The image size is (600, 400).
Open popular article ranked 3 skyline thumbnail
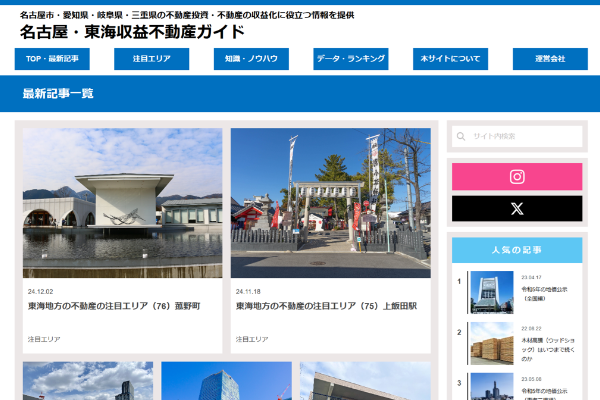491,387
